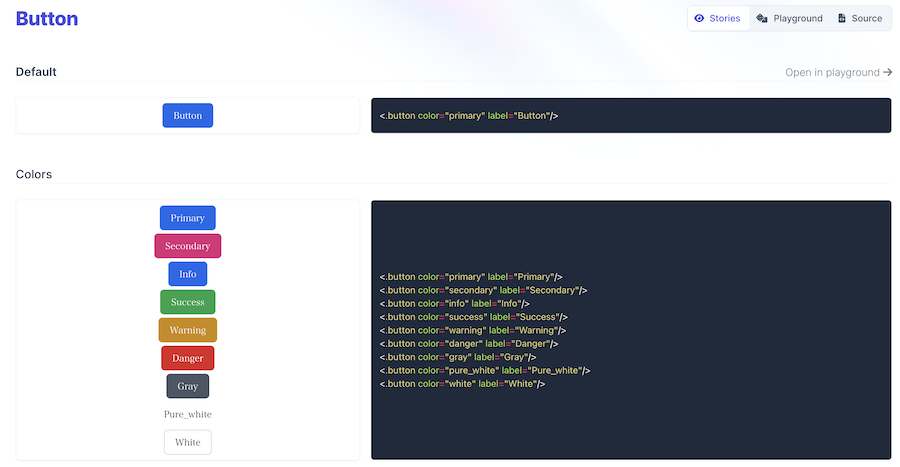Click the Info button
This screenshot has width=900, height=467.
click(188, 274)
